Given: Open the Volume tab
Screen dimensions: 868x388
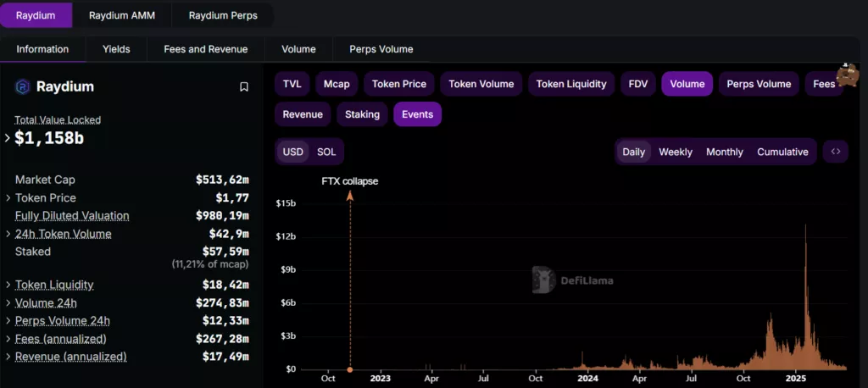Looking at the screenshot, I should pos(298,49).
